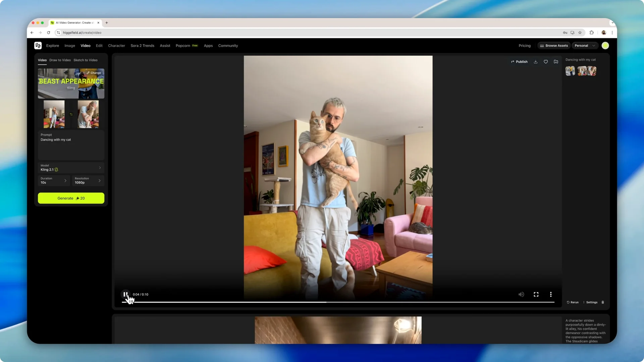Screen dimensions: 644x362
Task: Download the generated video
Action: (535, 62)
